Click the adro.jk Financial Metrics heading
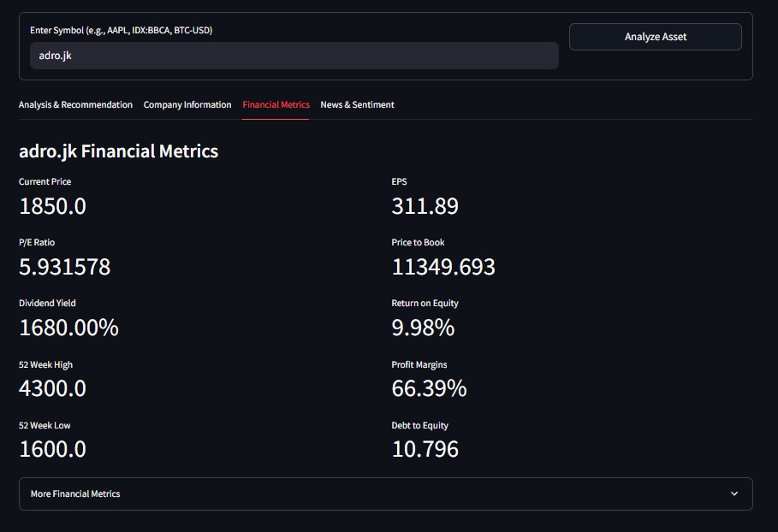Image resolution: width=778 pixels, height=532 pixels. (x=118, y=151)
